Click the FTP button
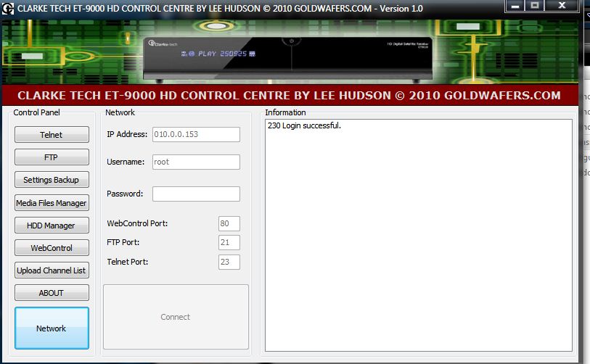 pyautogui.click(x=52, y=157)
